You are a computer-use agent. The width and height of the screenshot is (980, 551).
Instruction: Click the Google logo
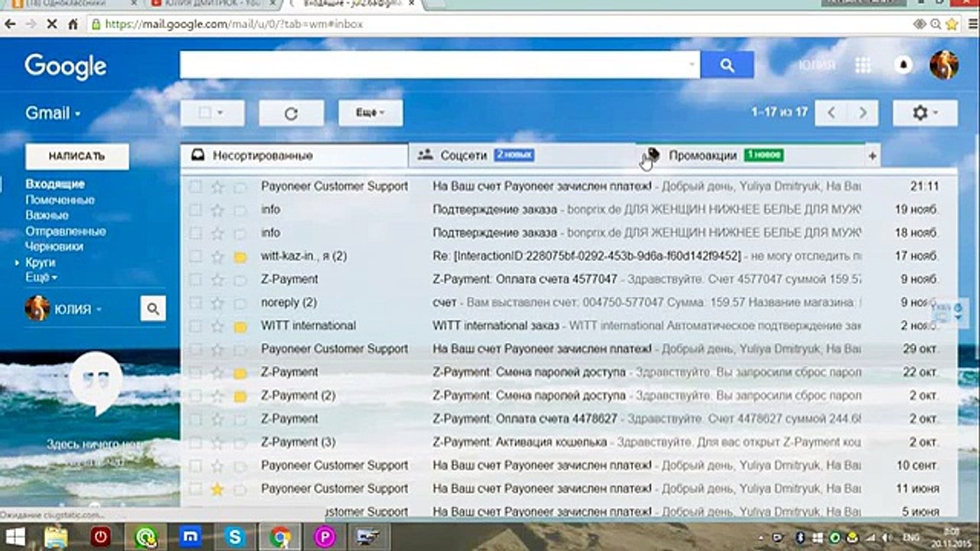tap(65, 67)
